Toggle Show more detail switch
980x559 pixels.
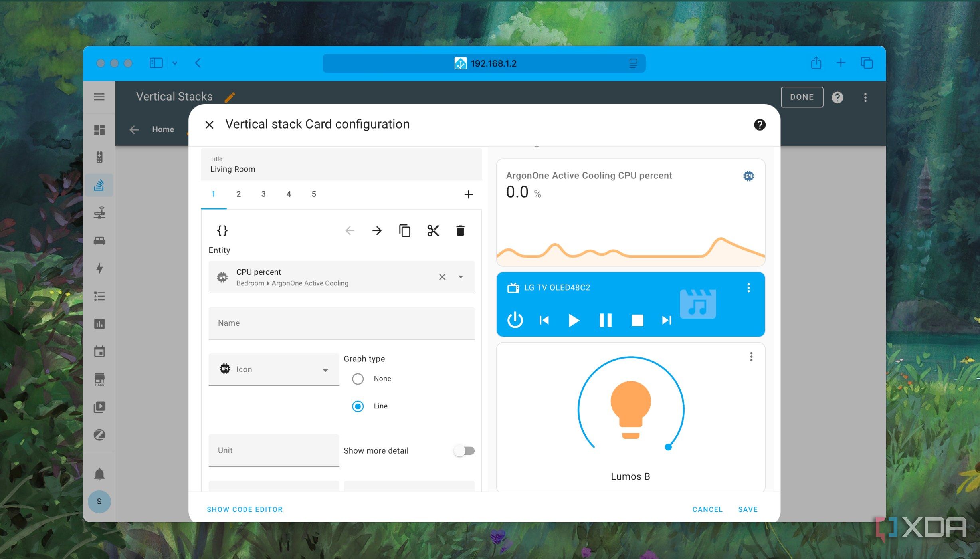coord(464,451)
